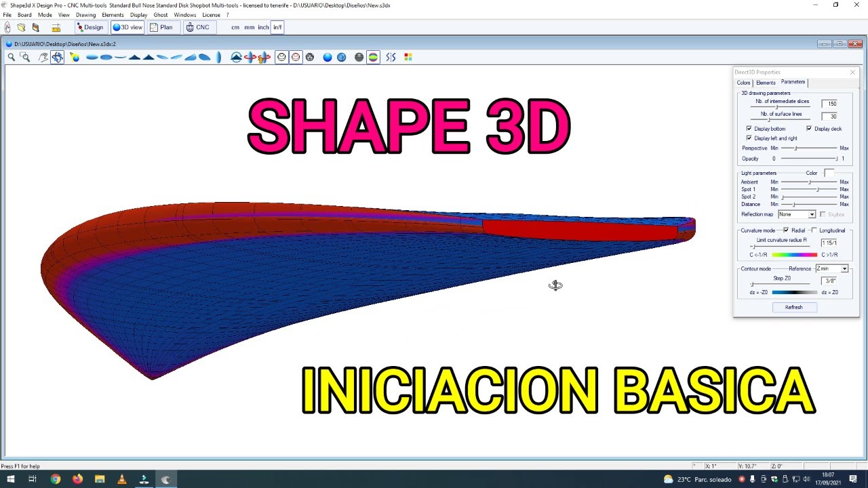Click the upright side board view icon
Image resolution: width=868 pixels, height=488 pixels.
218,58
